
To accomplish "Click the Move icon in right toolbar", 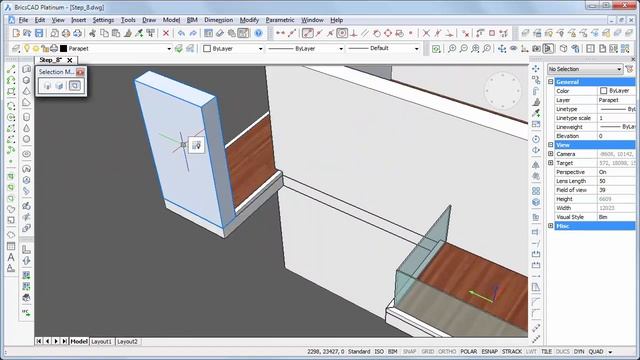I will point(536,69).
